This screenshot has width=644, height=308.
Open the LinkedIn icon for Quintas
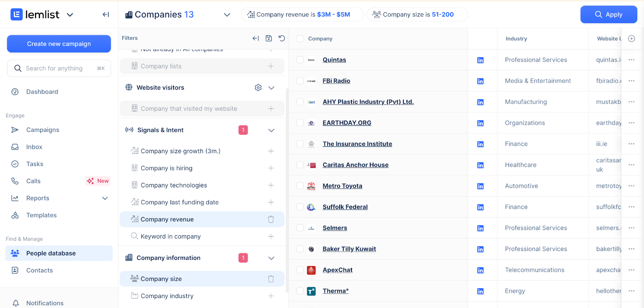coord(480,60)
